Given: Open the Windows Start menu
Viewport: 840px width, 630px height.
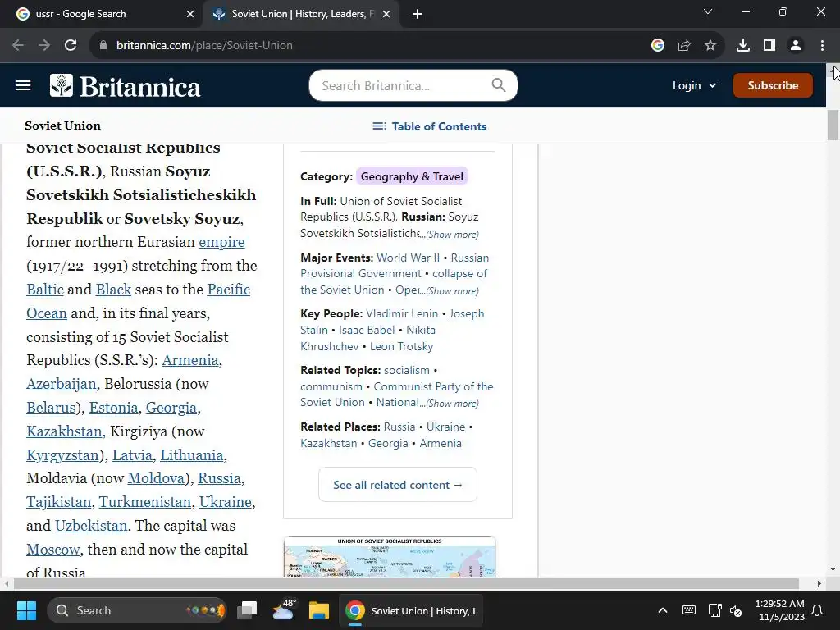Looking at the screenshot, I should (x=26, y=610).
